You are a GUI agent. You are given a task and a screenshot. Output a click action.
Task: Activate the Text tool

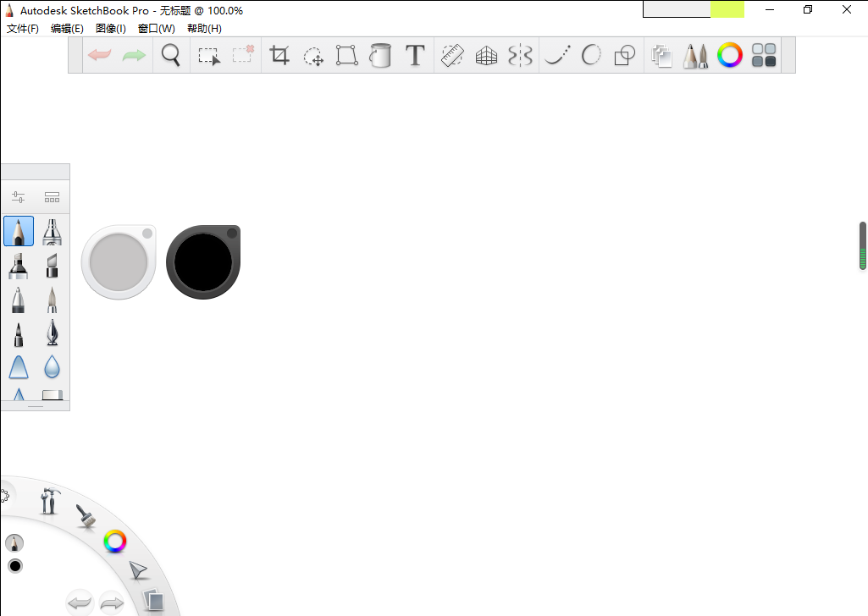415,55
